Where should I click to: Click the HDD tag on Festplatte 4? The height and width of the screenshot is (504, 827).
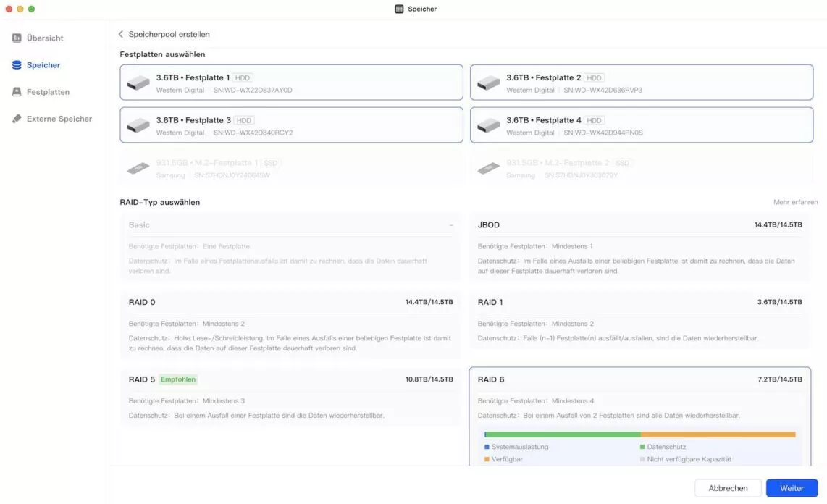tap(594, 120)
